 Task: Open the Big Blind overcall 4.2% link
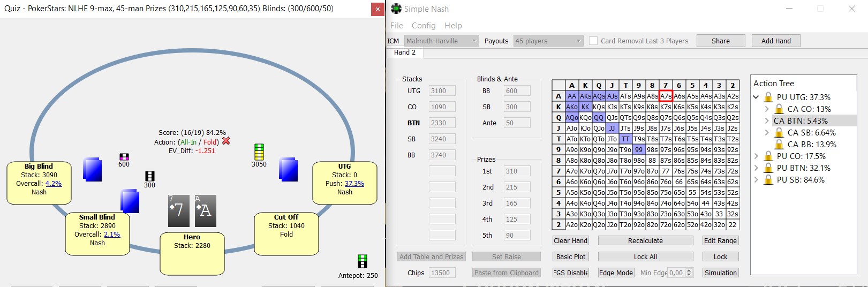point(54,183)
